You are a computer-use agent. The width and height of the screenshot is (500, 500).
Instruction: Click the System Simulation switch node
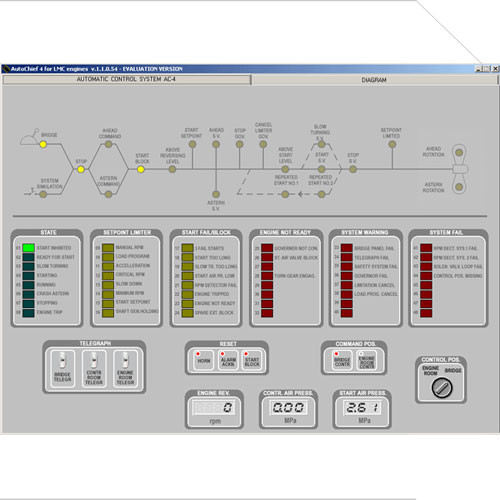(x=43, y=194)
